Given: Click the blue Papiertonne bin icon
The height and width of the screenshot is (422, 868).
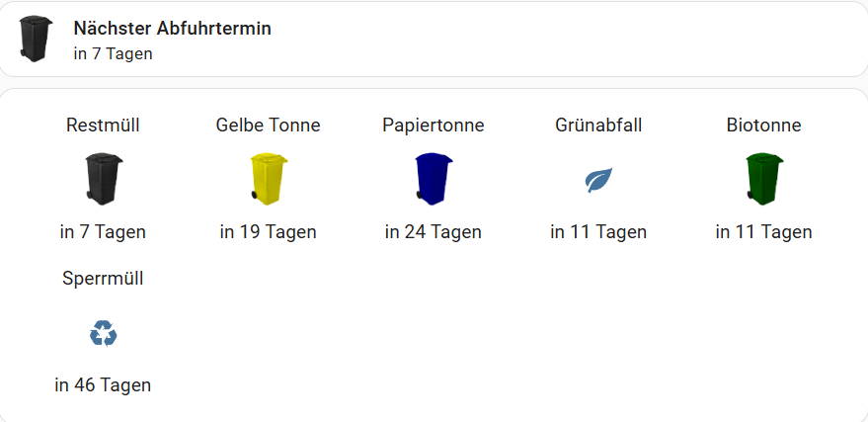Looking at the screenshot, I should tap(434, 179).
